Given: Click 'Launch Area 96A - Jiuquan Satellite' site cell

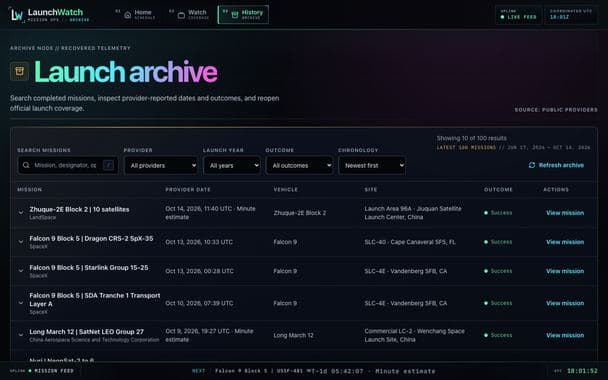Looking at the screenshot, I should tap(413, 213).
